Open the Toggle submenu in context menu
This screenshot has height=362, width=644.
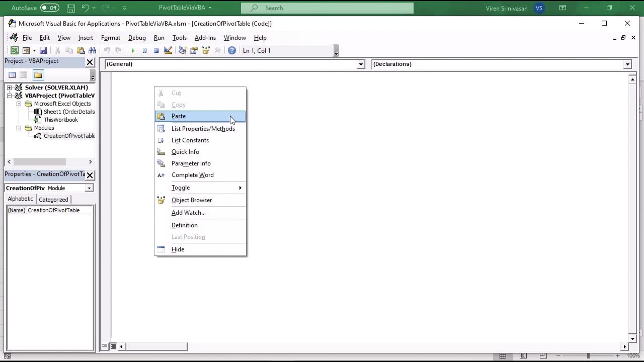[x=200, y=188]
